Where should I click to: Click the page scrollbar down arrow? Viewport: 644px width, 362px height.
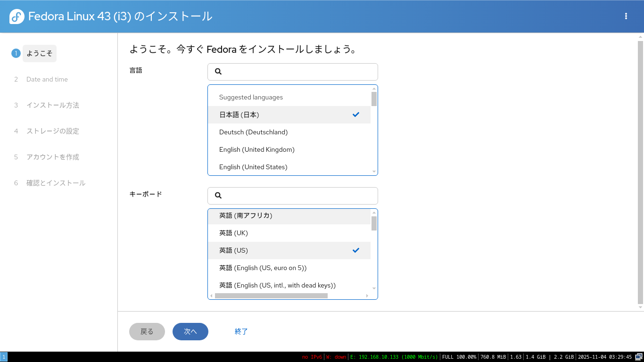(640, 307)
